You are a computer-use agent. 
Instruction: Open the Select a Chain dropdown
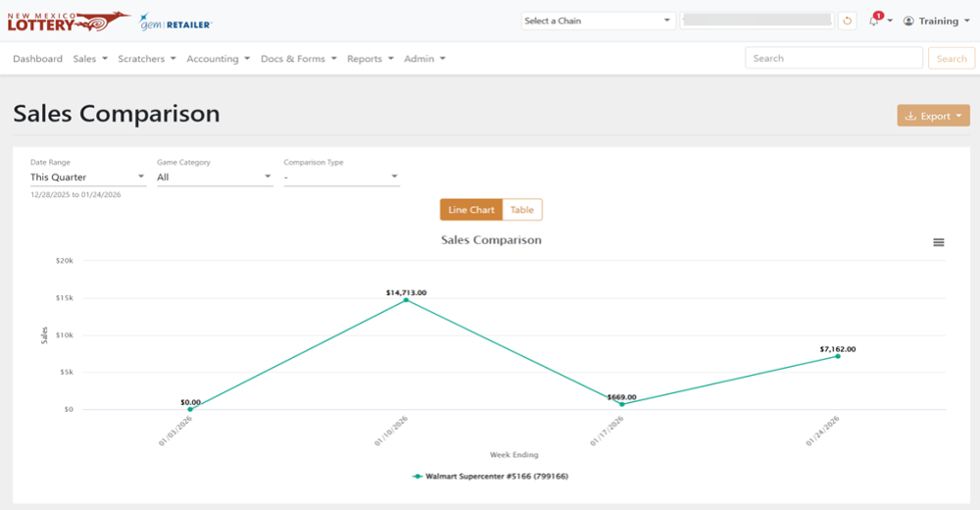pos(598,21)
